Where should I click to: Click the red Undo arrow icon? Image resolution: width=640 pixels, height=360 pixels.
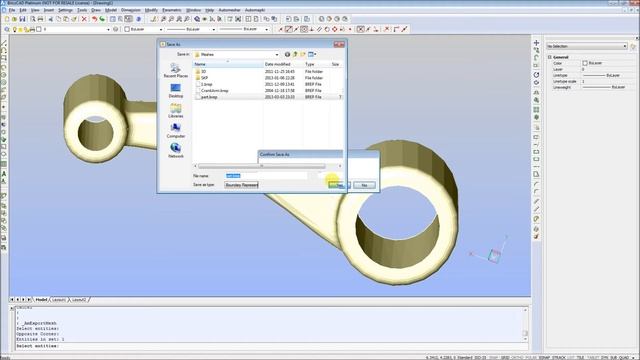94,19
